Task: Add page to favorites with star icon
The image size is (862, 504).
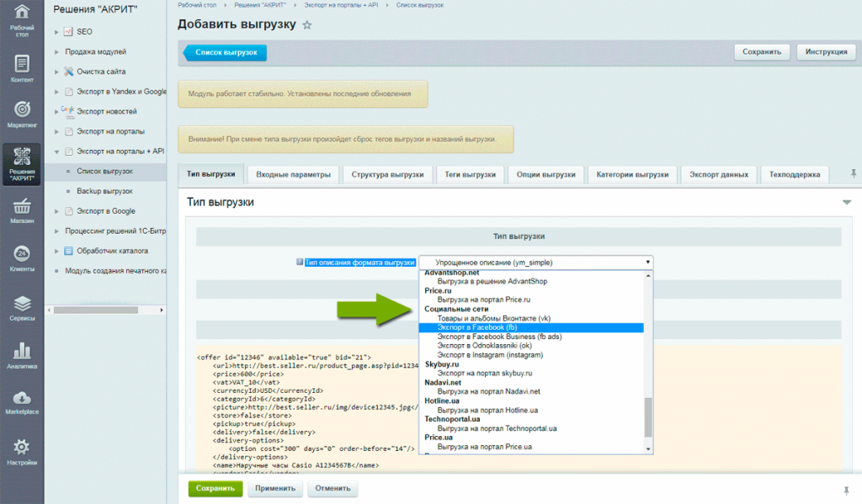Action: [x=307, y=25]
